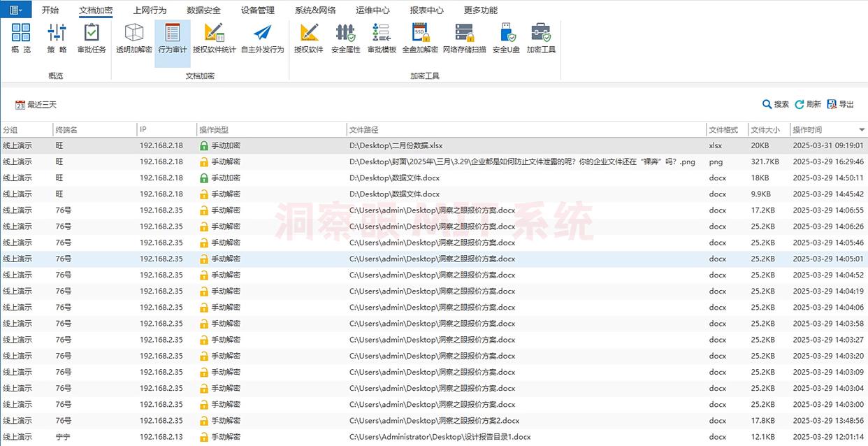868x446 pixels.
Task: Switch to the 设备管理 tab
Action: [258, 10]
